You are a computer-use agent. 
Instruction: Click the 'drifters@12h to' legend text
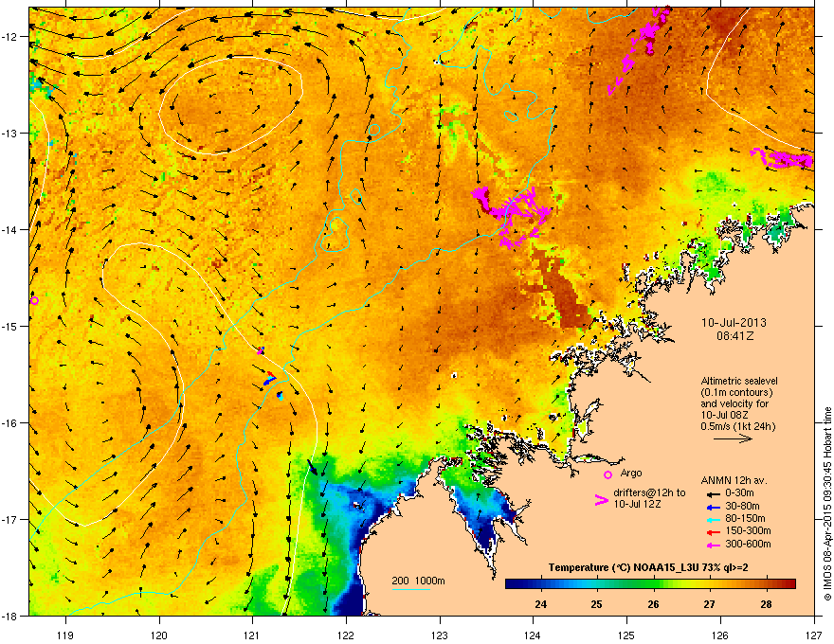coord(649,492)
